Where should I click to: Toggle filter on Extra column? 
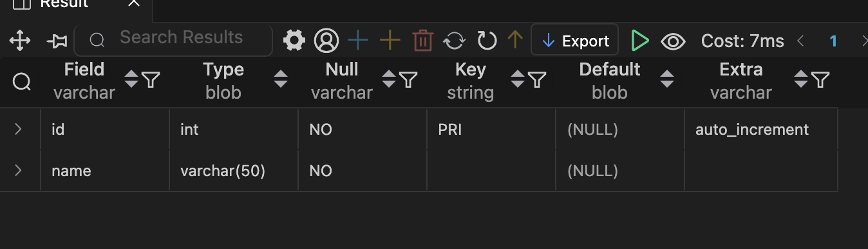tap(820, 80)
